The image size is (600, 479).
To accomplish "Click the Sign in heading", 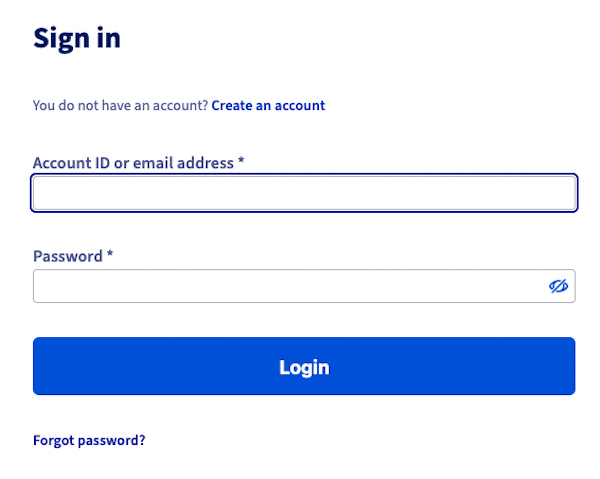I will pos(77,38).
